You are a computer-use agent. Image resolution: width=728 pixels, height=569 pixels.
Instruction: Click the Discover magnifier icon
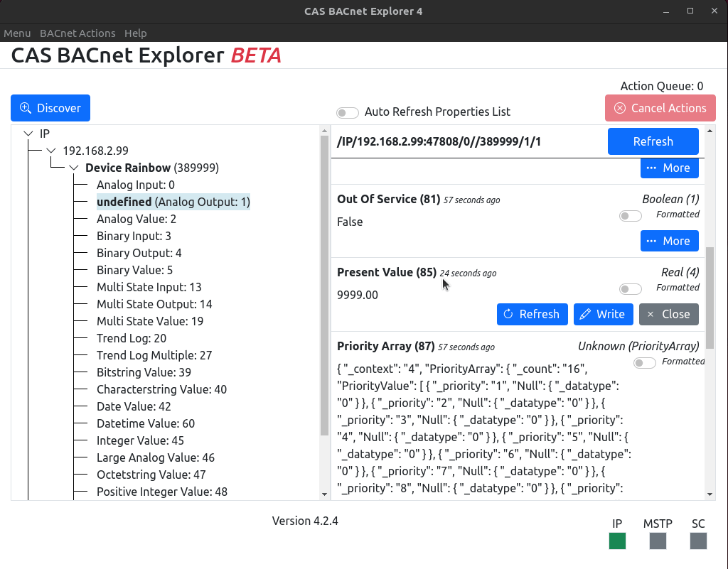pos(25,108)
